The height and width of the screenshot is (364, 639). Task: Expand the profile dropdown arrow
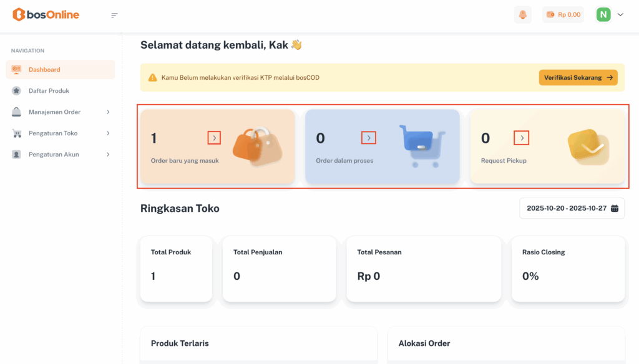(x=620, y=14)
